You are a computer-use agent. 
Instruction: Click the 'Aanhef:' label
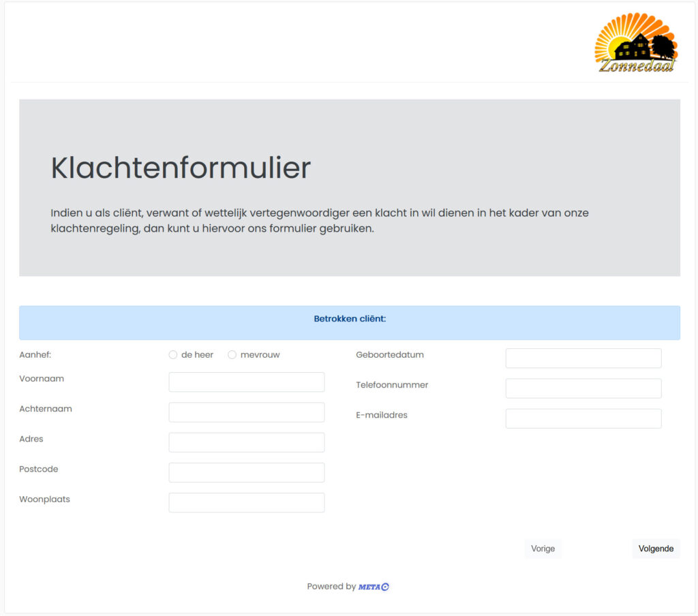pyautogui.click(x=35, y=355)
